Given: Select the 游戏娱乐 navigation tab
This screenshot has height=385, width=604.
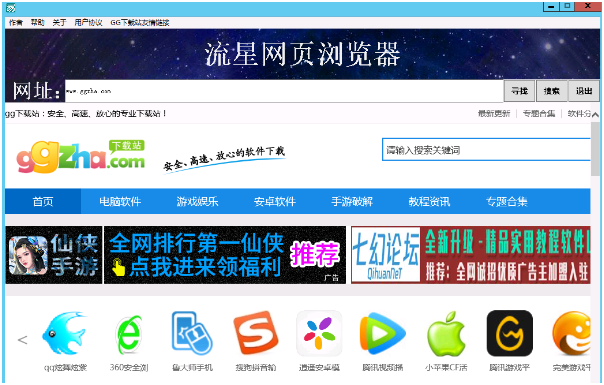Looking at the screenshot, I should (x=198, y=202).
